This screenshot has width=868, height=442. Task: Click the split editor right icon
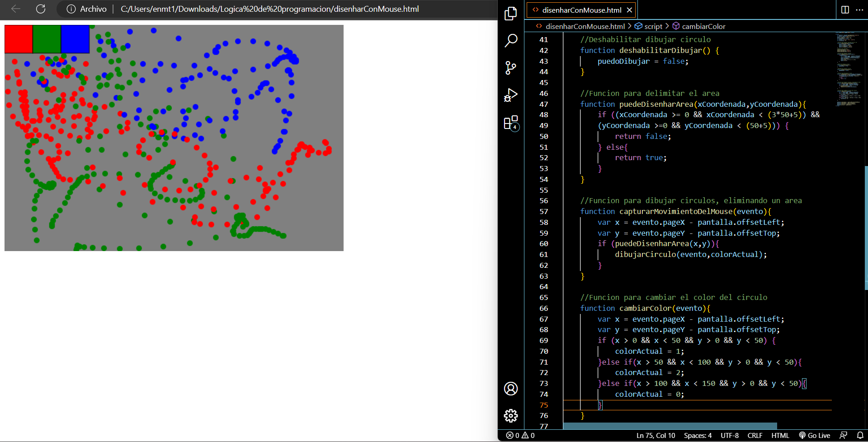[x=845, y=10]
